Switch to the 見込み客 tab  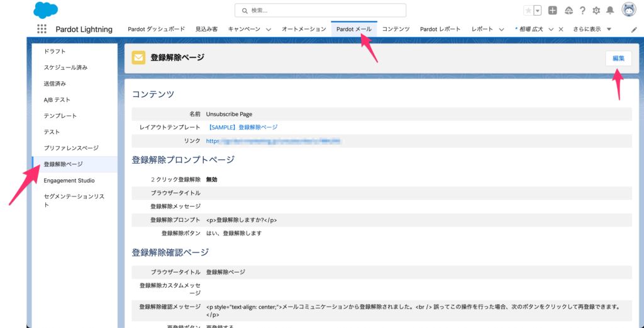click(x=206, y=29)
